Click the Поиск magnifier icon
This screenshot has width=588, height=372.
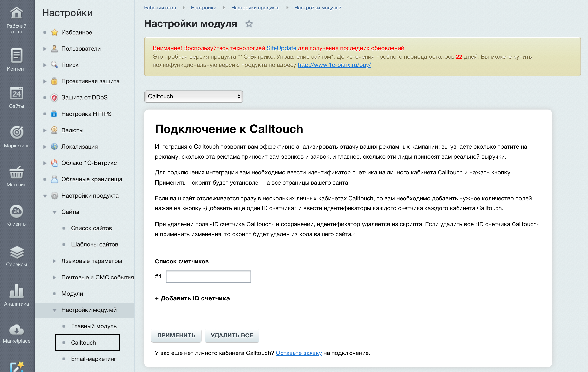[x=54, y=65]
